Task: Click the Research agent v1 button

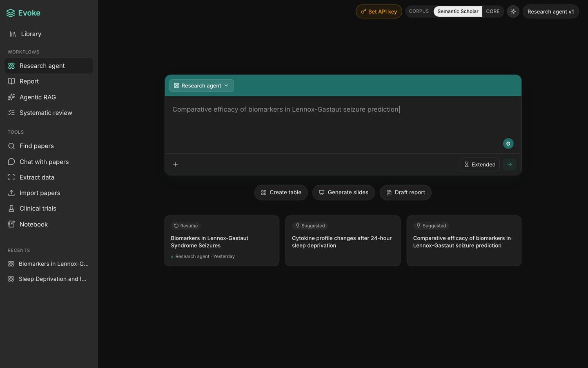Action: 550,11
